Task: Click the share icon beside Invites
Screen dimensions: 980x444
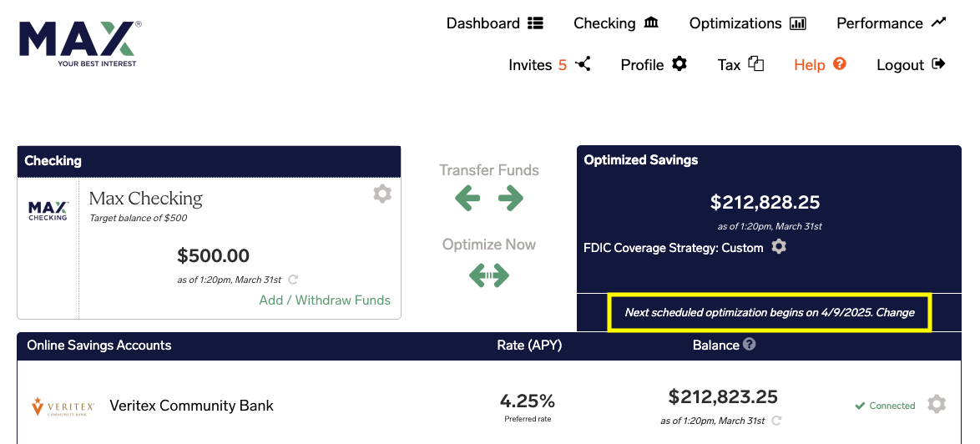Action: tap(583, 63)
